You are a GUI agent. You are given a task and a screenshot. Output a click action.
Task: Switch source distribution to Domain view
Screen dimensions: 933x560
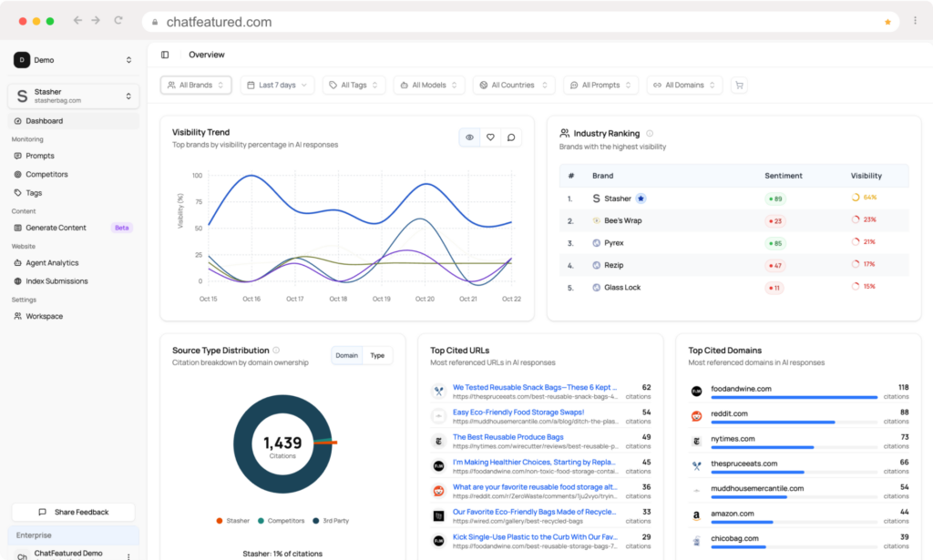pos(346,355)
